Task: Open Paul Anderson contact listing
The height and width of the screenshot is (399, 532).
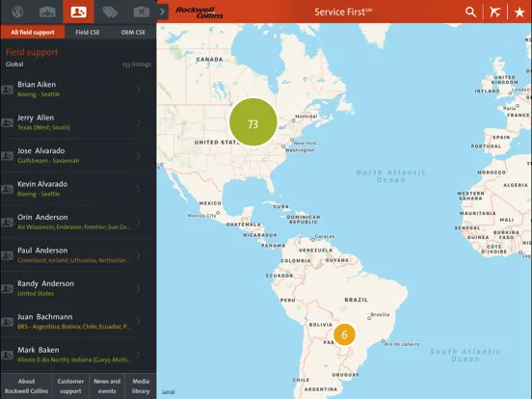Action: [x=78, y=255]
